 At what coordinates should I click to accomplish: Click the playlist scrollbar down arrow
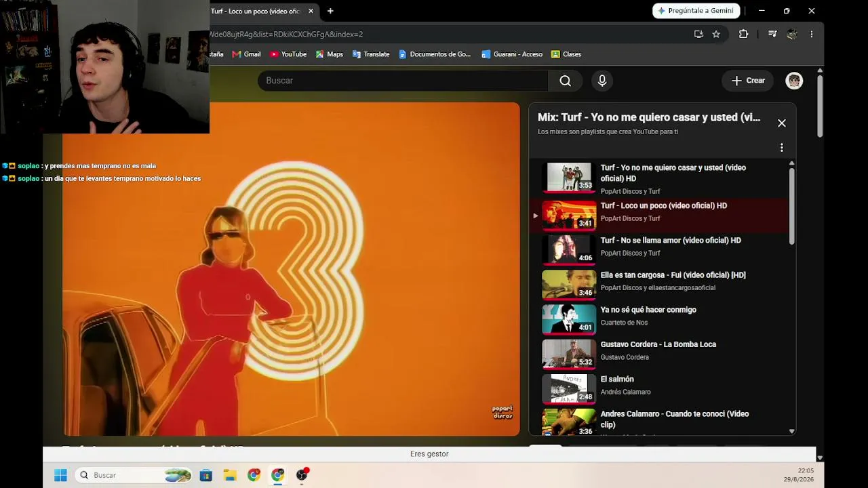coord(791,431)
